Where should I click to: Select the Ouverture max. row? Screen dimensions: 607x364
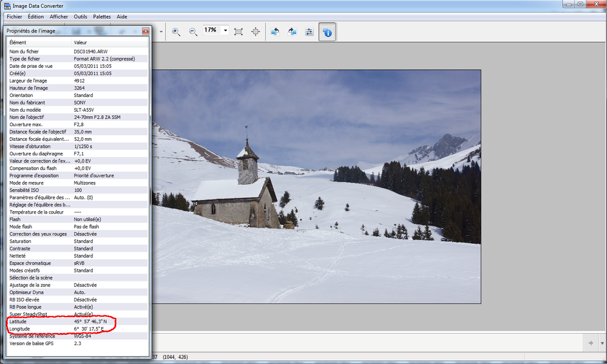click(x=78, y=124)
